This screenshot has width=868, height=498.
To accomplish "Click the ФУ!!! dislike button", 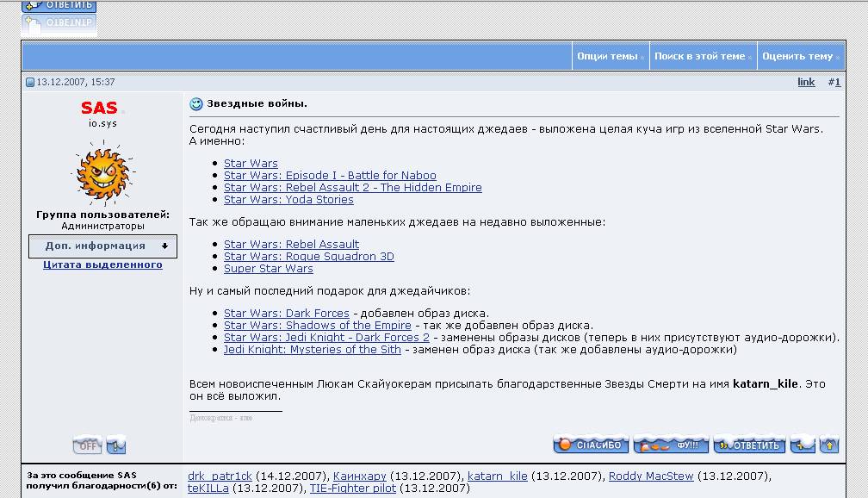I will pos(671,445).
